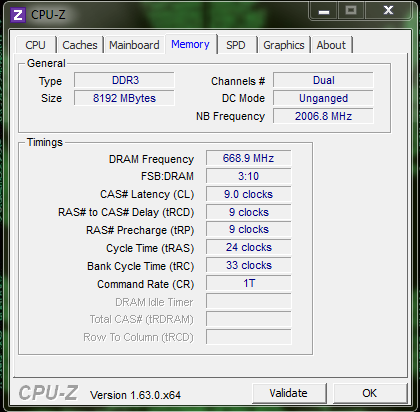
Task: Click the CAS# Latency (CL) label
Action: (x=147, y=194)
